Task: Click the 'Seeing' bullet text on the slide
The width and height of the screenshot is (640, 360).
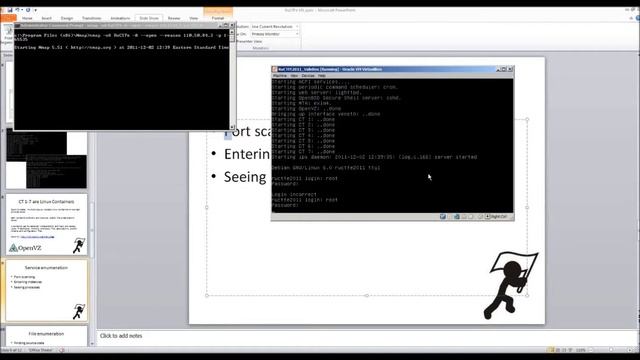Action: 245,177
